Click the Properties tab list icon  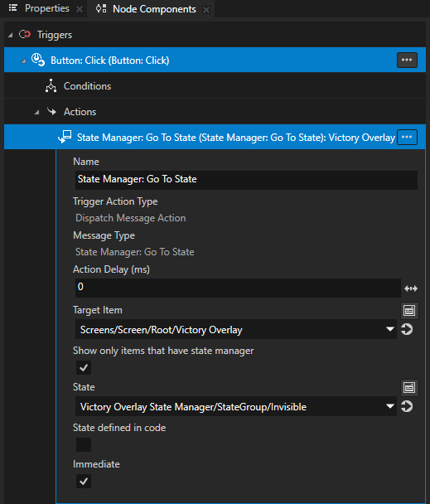coord(13,7)
